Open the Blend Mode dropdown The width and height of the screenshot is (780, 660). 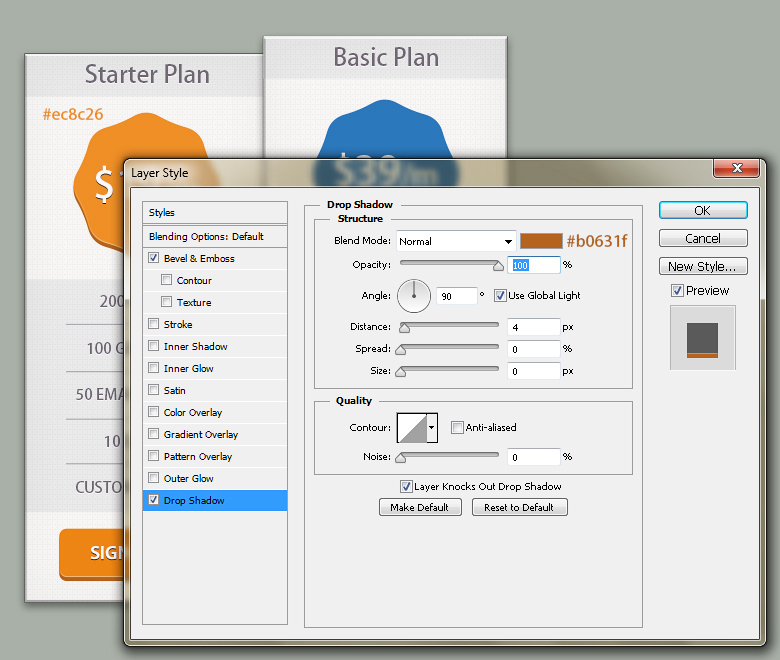(x=455, y=241)
